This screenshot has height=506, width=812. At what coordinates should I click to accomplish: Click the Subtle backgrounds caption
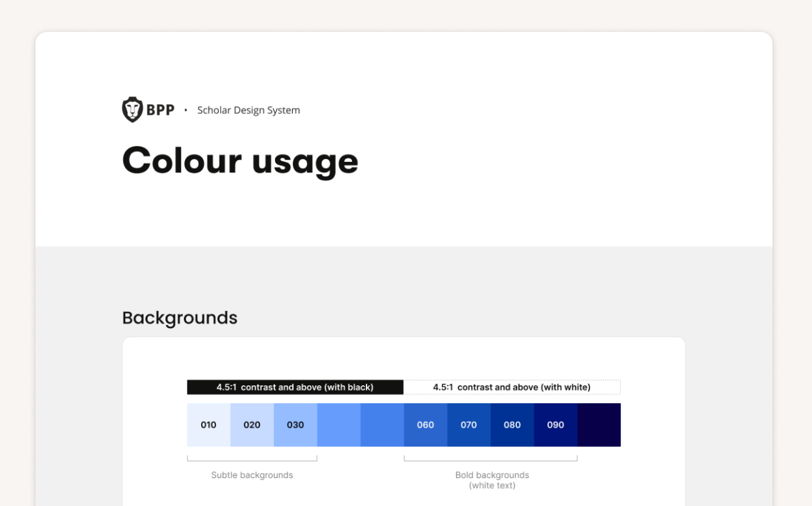pyautogui.click(x=252, y=475)
